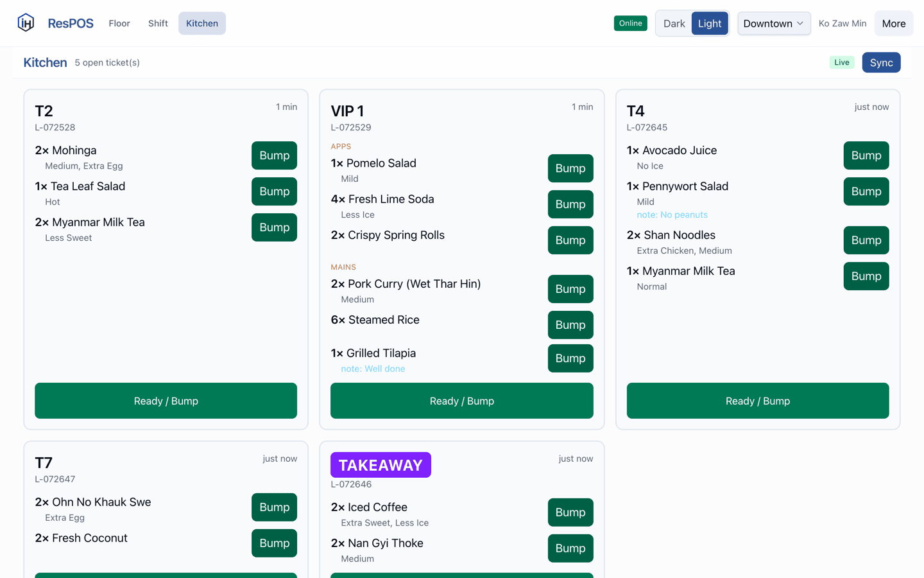This screenshot has height=578, width=924.
Task: Click the ResPOS brand name link
Action: 71,23
